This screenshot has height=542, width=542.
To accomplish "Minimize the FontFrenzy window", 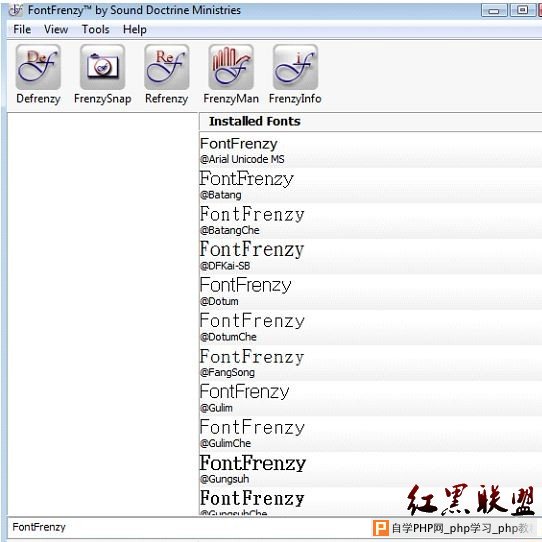I will click(x=494, y=10).
